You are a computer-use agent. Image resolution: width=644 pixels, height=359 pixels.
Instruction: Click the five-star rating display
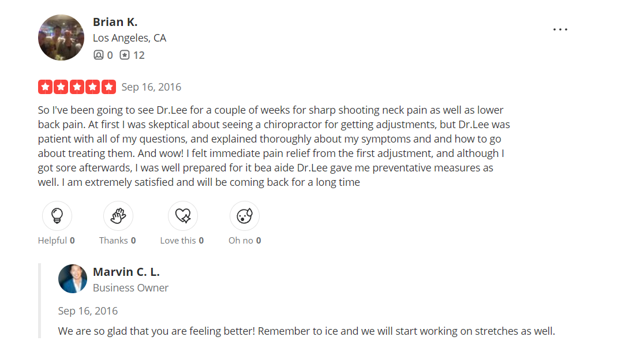(x=77, y=87)
